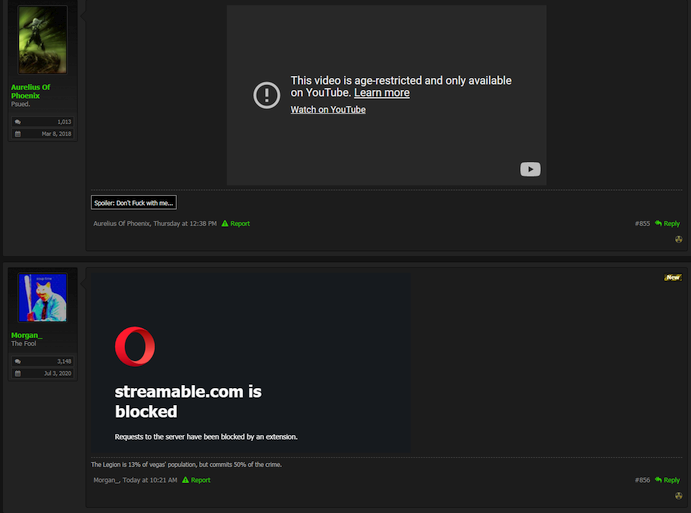Click the "Mar 8, 2018" join date

(x=56, y=134)
